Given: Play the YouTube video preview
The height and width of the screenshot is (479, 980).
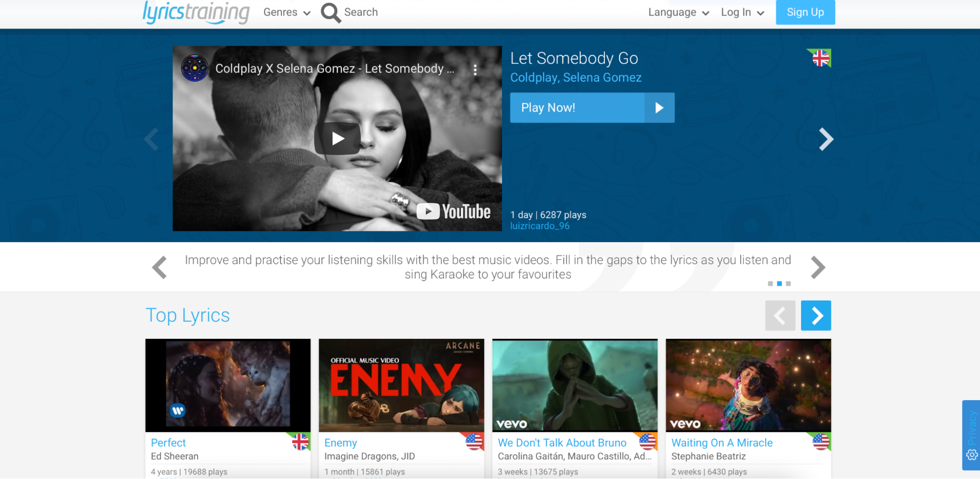Looking at the screenshot, I should 337,139.
